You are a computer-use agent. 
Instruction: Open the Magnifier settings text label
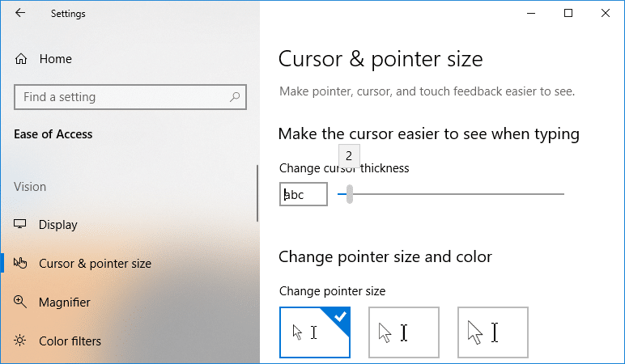click(x=65, y=303)
